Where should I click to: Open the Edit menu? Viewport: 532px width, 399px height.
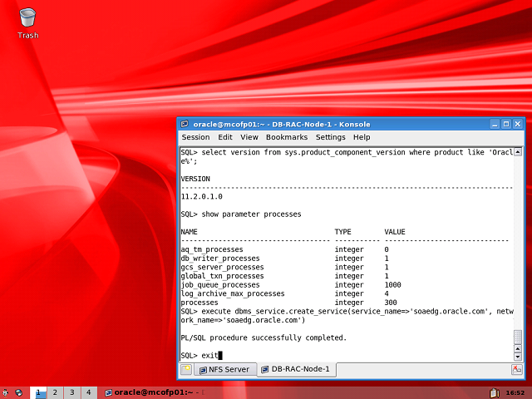click(x=225, y=137)
